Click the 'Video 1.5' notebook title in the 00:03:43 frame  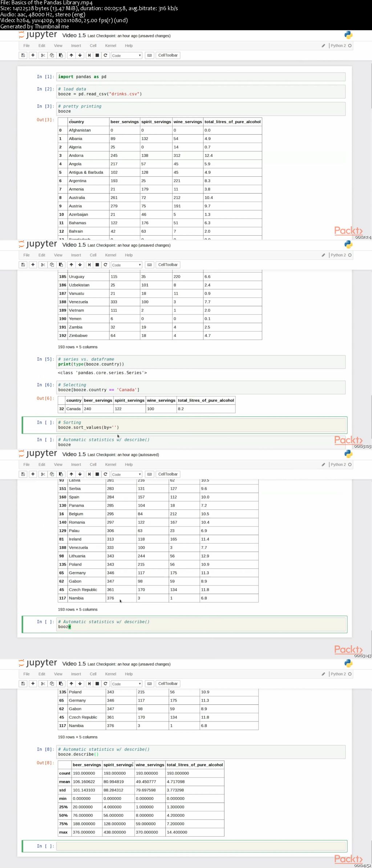point(74,454)
